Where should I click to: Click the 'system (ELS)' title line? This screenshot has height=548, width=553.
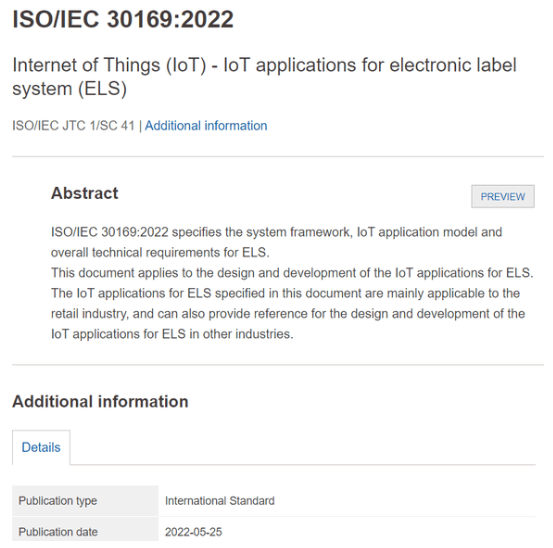69,89
